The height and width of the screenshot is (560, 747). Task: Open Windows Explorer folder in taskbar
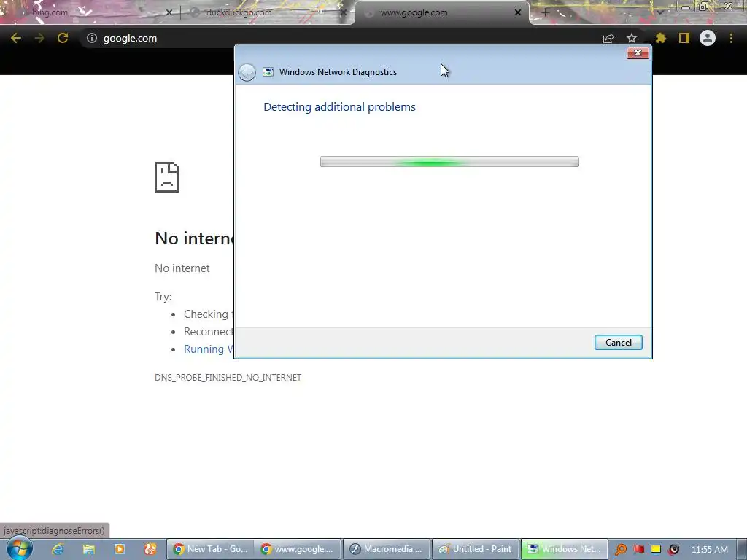(88, 549)
